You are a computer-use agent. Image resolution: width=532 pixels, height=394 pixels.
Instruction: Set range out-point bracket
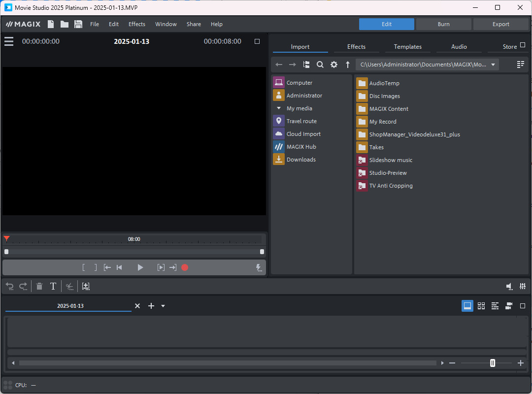point(96,267)
